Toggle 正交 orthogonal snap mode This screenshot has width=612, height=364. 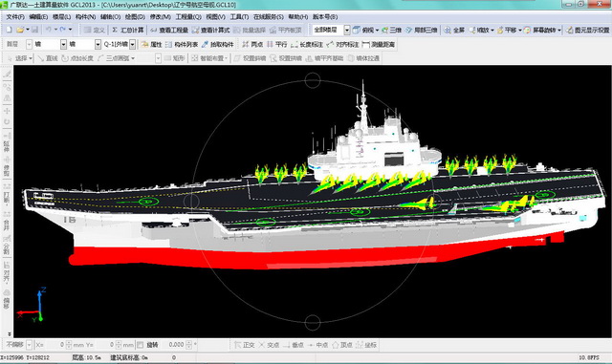[x=245, y=345]
